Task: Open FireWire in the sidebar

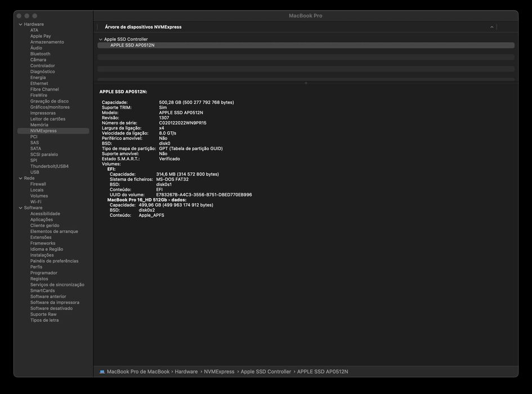Action: [39, 95]
